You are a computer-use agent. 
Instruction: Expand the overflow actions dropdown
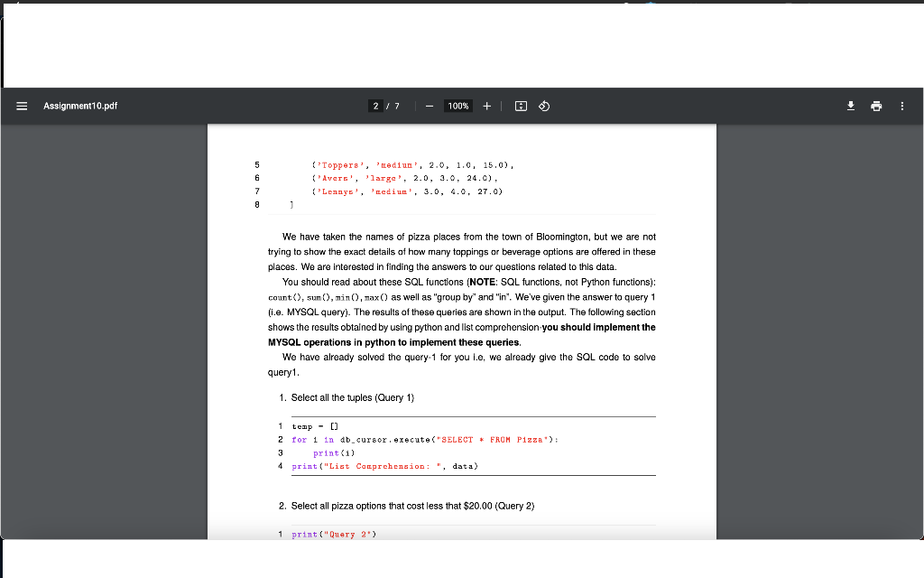coord(901,106)
